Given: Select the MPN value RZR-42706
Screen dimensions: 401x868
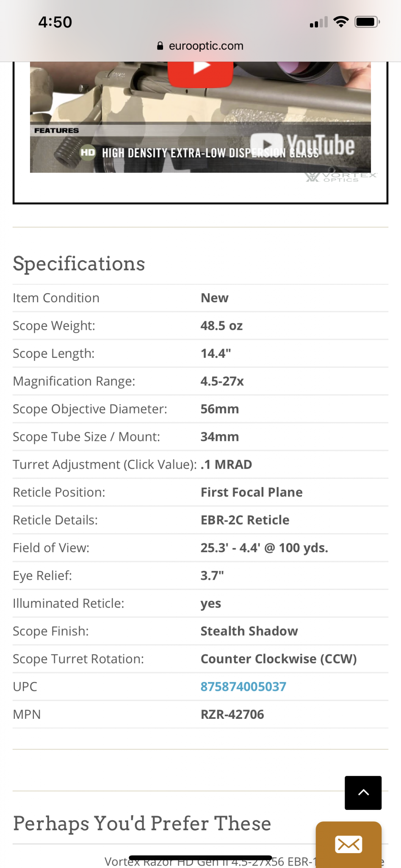Looking at the screenshot, I should pos(232,714).
